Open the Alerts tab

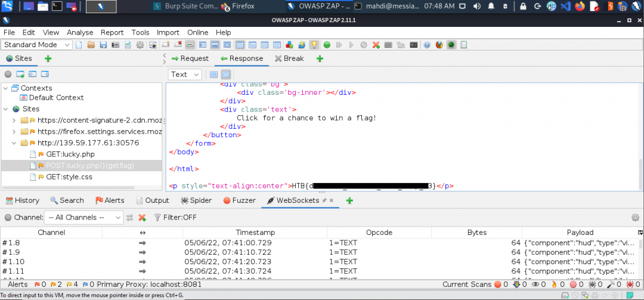(x=110, y=200)
